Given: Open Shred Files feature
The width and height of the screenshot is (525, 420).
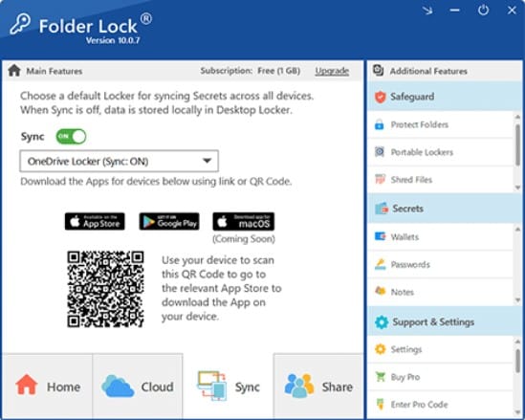Looking at the screenshot, I should [441, 180].
